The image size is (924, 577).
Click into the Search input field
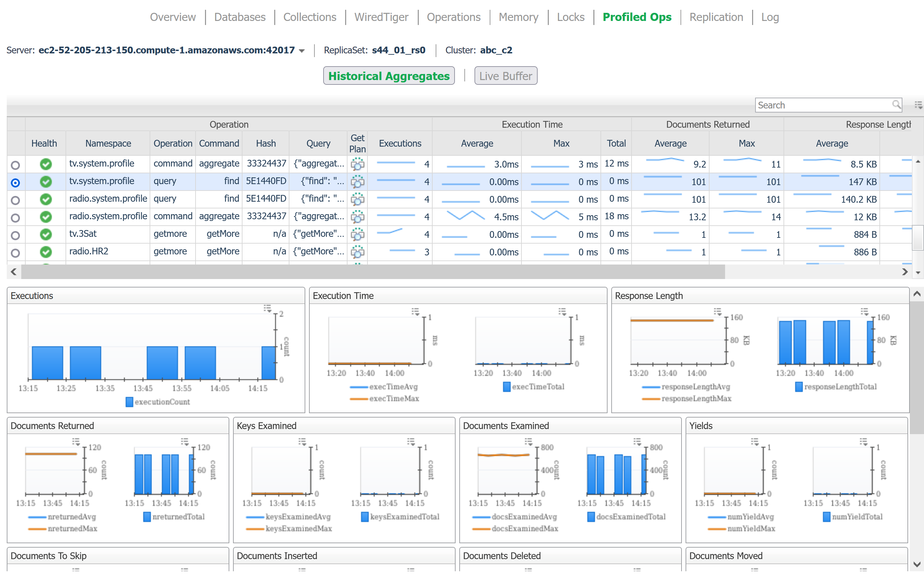(820, 105)
